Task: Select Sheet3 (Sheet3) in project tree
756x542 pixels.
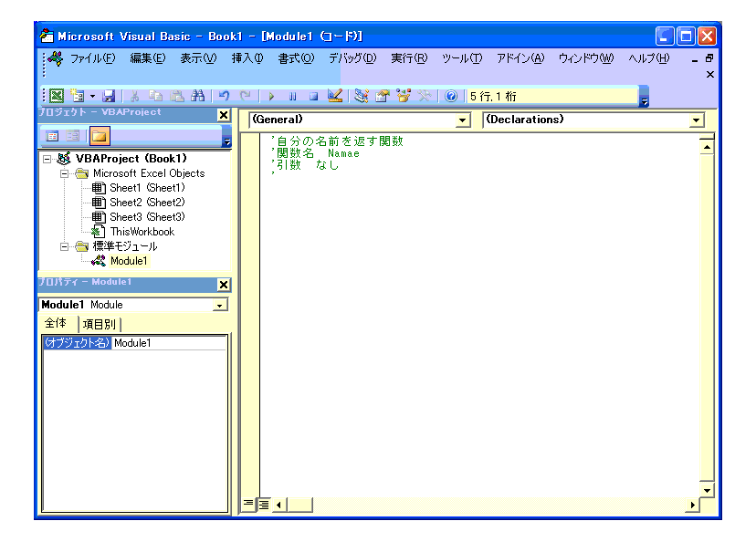Action: [x=147, y=217]
